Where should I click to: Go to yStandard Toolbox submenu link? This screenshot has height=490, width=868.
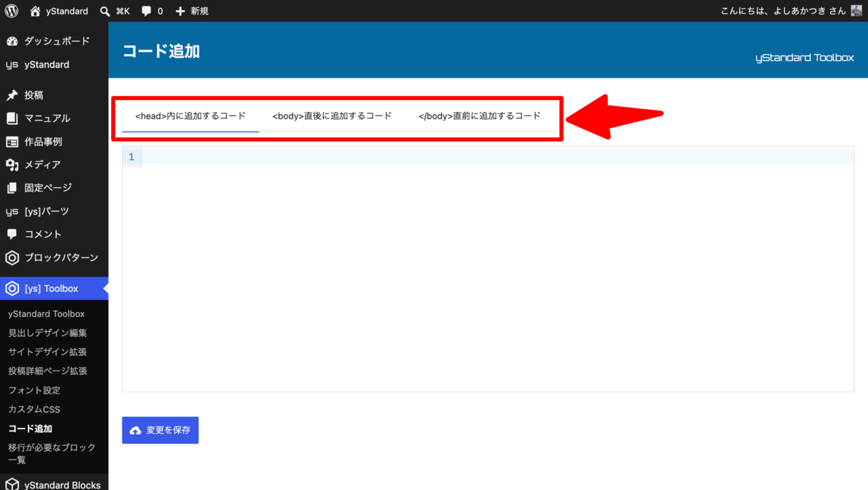point(46,314)
